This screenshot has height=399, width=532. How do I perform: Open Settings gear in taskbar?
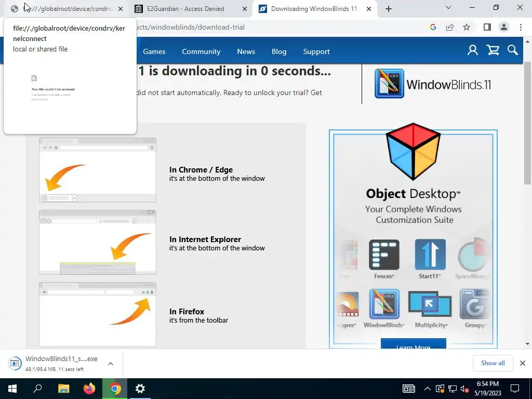coord(140,389)
